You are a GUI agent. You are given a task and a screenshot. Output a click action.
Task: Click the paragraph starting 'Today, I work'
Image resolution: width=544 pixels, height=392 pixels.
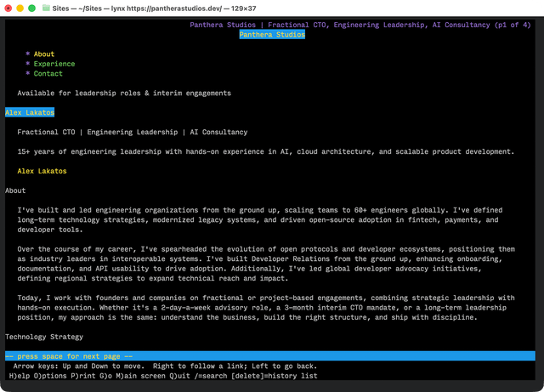pos(266,307)
